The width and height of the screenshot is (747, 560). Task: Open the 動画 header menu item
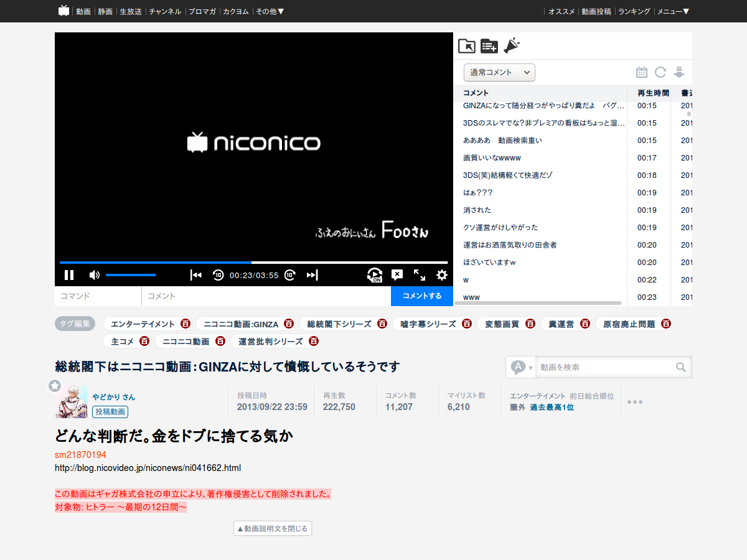click(83, 11)
